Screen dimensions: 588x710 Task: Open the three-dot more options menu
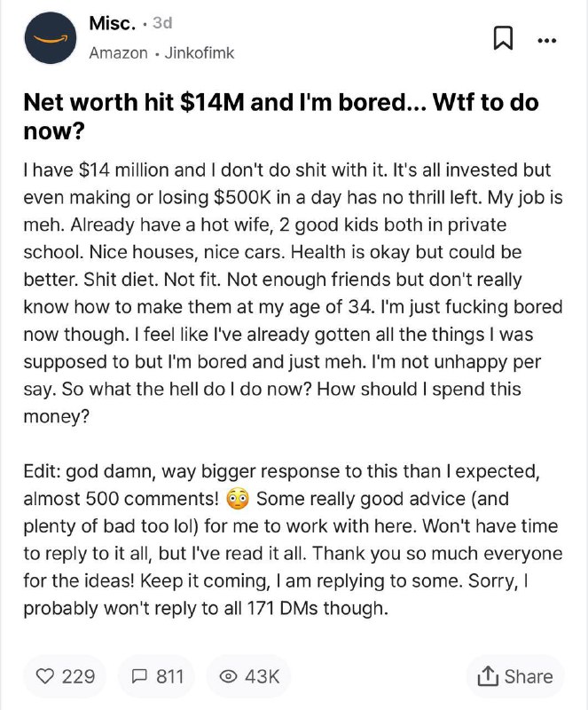[546, 40]
